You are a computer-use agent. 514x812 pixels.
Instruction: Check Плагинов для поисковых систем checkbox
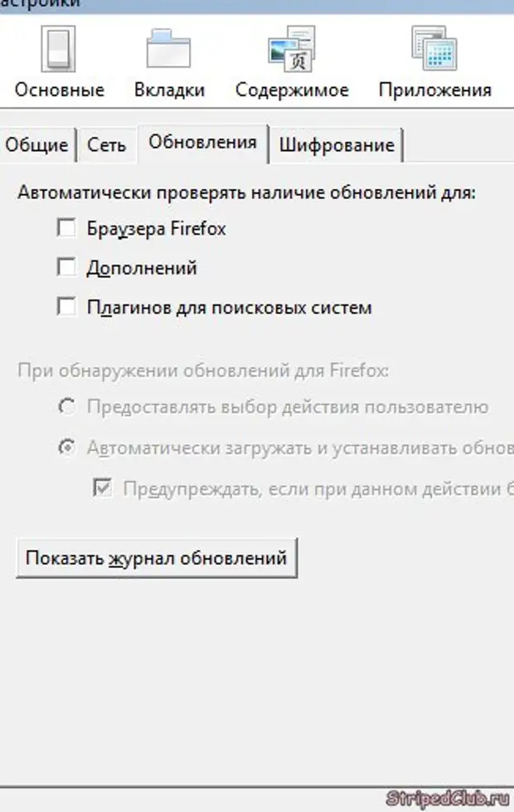click(x=66, y=307)
